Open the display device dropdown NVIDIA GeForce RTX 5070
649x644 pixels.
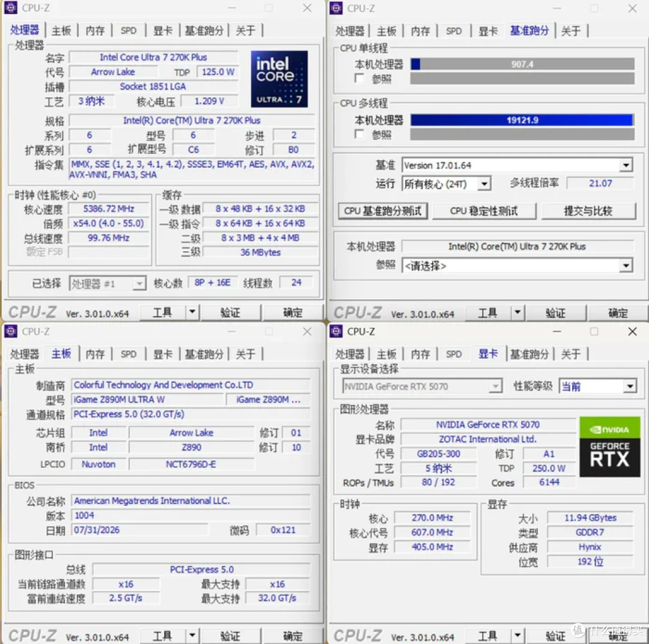click(422, 386)
